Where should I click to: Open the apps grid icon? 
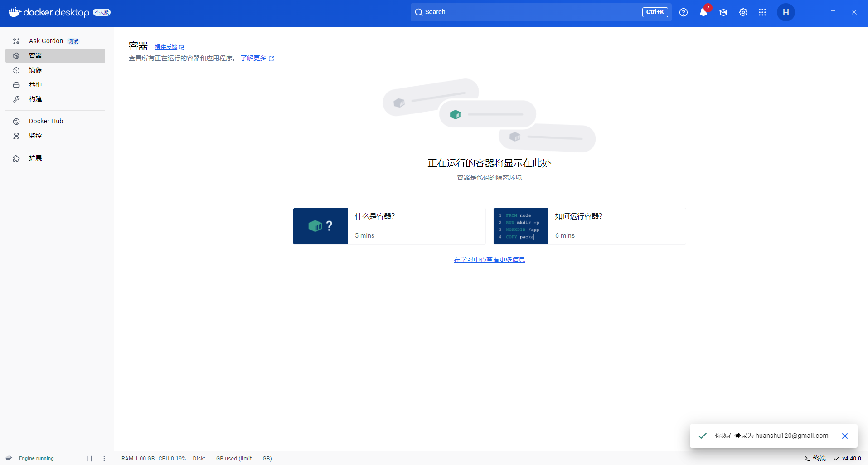point(762,12)
